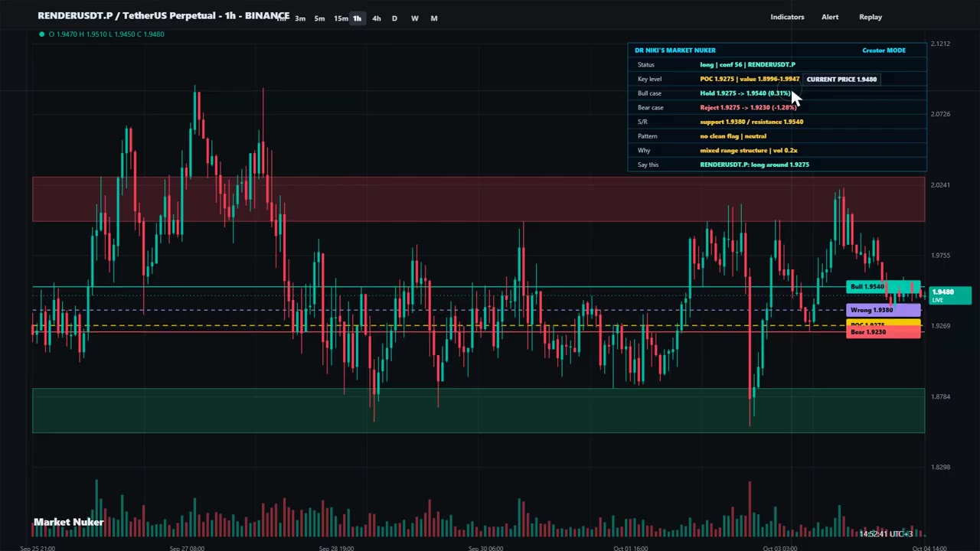This screenshot has width=980, height=551.
Task: Switch to the 3m timeframe
Action: (300, 18)
